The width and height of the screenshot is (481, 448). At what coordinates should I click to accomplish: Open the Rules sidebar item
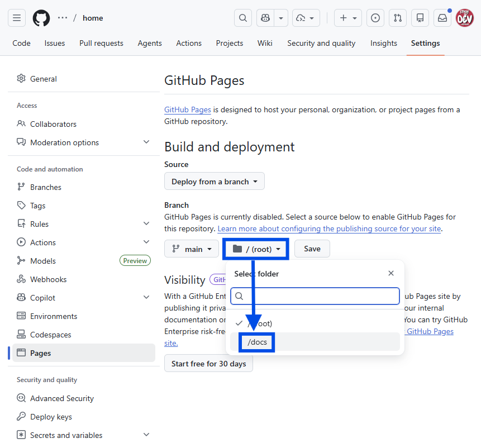tap(39, 224)
